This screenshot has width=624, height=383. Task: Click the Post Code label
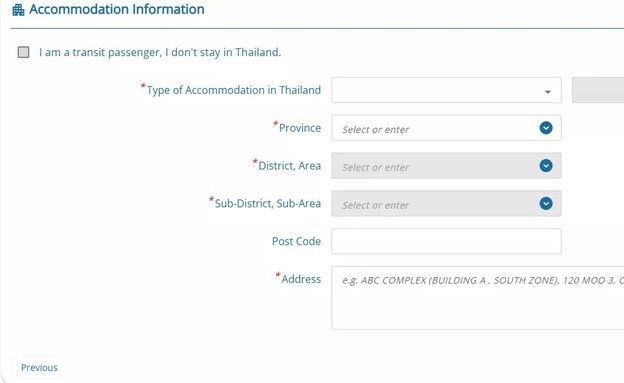[296, 241]
